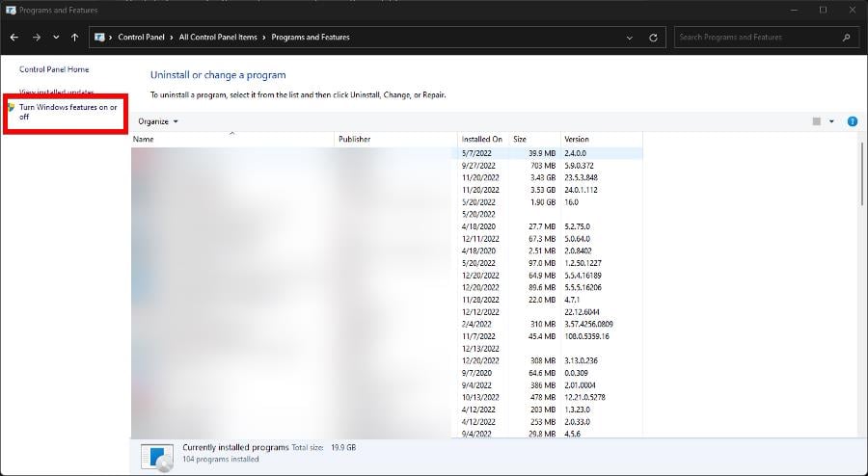Viewport: 868px width, 476px height.
Task: Select row with version 5.5.5.16206
Action: (387, 287)
